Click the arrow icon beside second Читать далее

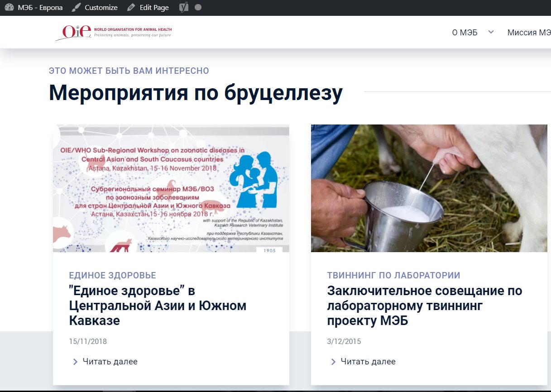pyautogui.click(x=333, y=362)
